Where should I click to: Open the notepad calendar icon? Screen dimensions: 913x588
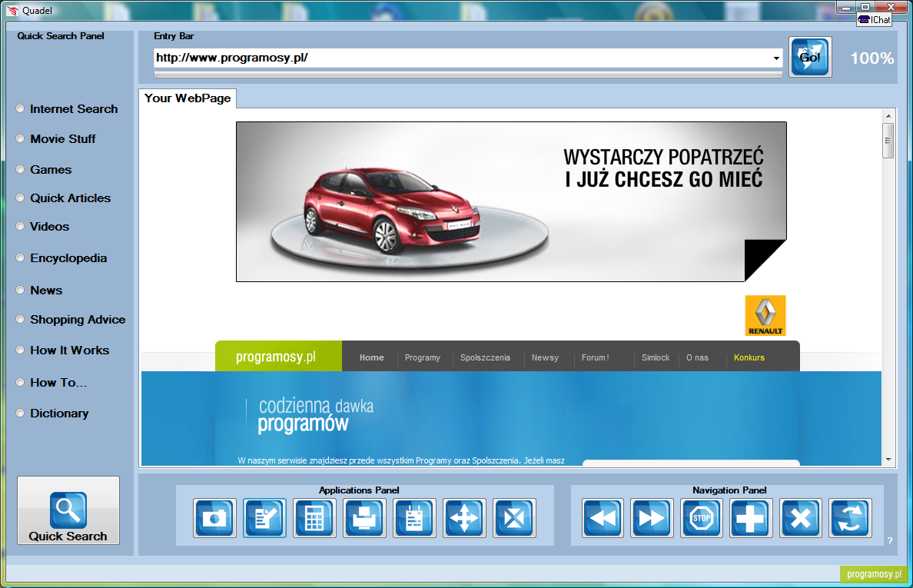[x=414, y=517]
